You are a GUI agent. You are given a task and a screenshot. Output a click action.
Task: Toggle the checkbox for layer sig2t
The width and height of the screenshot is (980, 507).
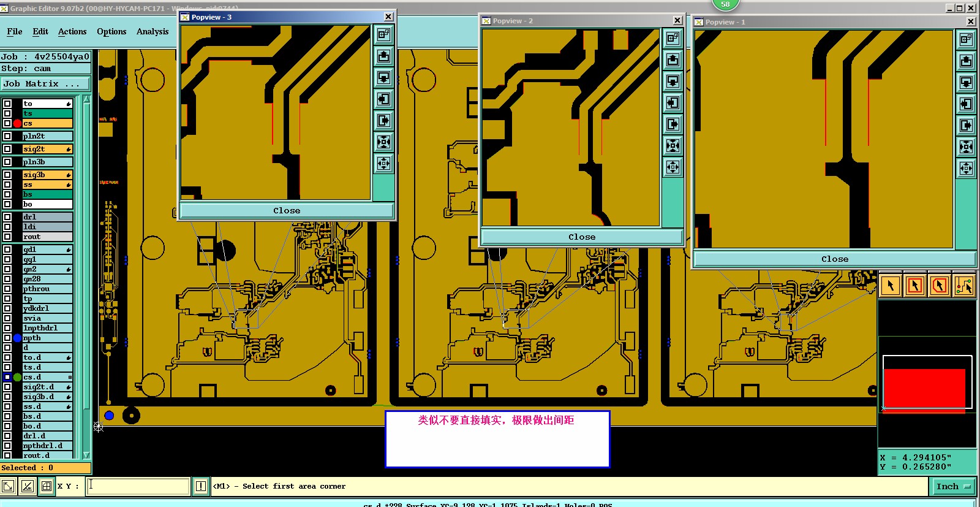[7, 149]
